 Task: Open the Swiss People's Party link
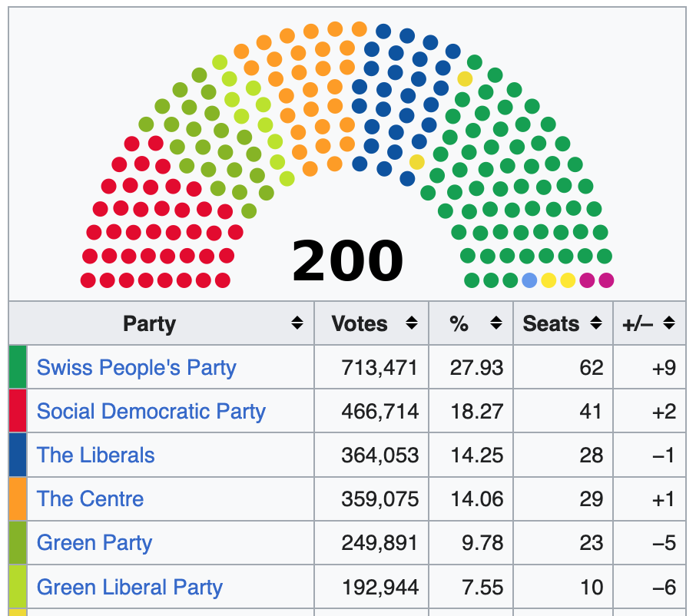136,367
